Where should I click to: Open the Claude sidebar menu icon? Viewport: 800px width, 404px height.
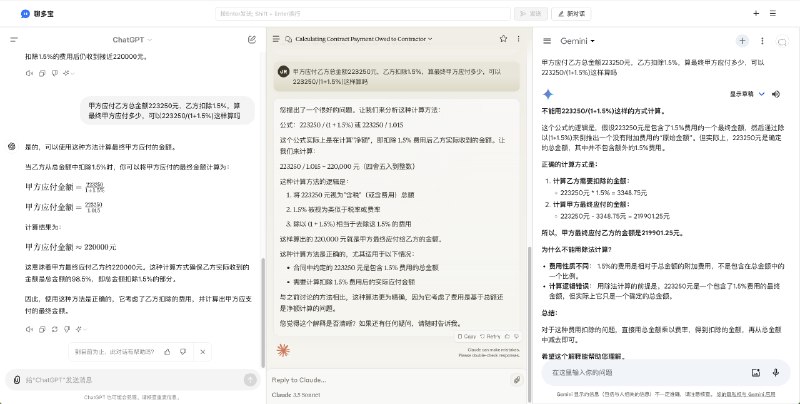pos(276,39)
